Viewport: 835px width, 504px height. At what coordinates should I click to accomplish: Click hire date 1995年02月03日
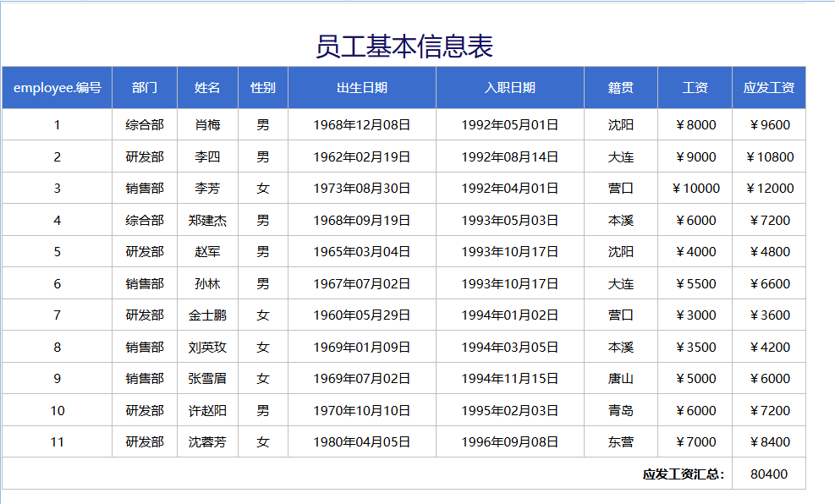click(x=509, y=410)
